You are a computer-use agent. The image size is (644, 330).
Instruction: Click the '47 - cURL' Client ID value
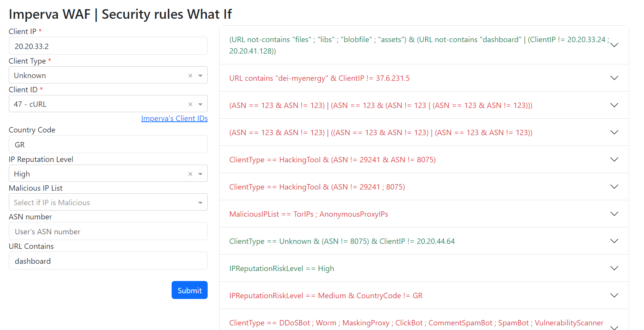30,105
